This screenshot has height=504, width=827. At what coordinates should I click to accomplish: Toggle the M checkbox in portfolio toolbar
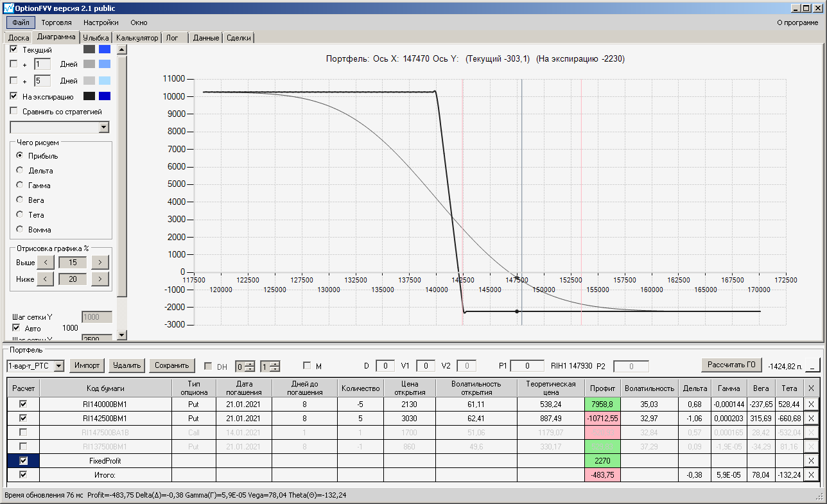307,366
